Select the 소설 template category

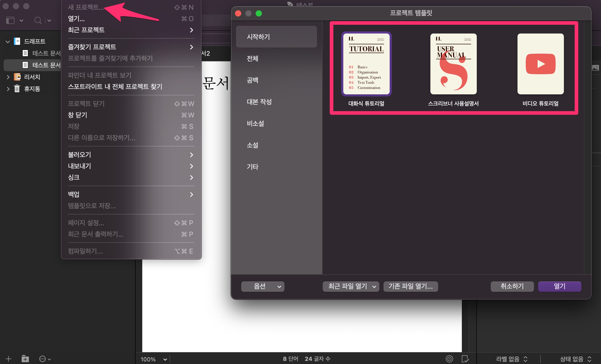pyautogui.click(x=253, y=145)
